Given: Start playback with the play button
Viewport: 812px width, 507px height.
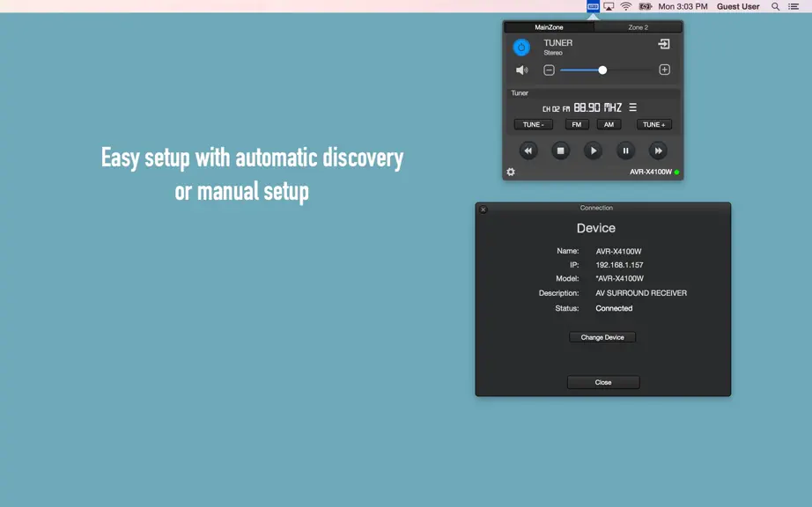Looking at the screenshot, I should 593,151.
